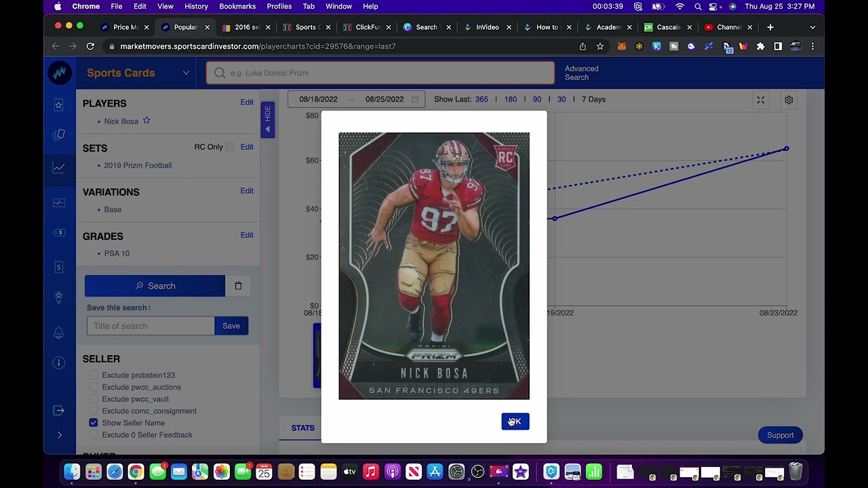Image resolution: width=868 pixels, height=488 pixels.
Task: Open Chrome tab list dropdown arrow
Action: [x=812, y=27]
